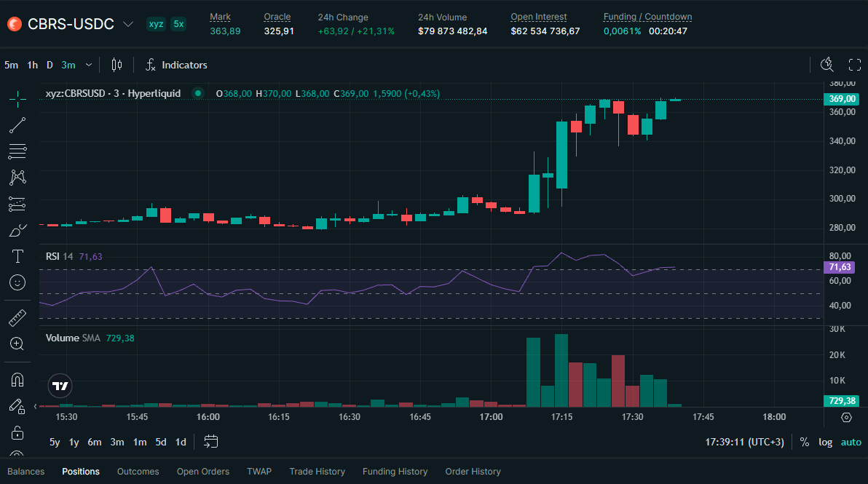Viewport: 868px width, 484px height.
Task: Click the xyz:CBRSUSD chart symbol legend
Action: tap(113, 93)
